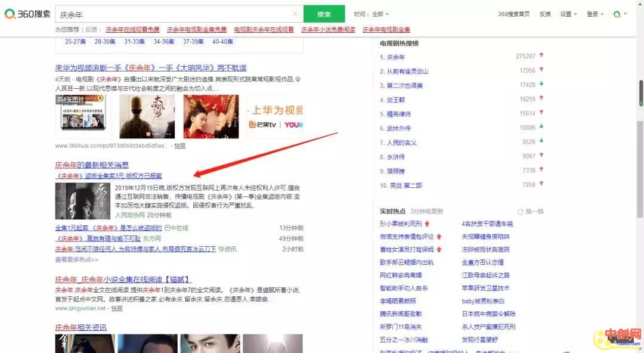Click the 换一换 refresh icon
Viewport: 644px width, 353px height.
point(520,212)
